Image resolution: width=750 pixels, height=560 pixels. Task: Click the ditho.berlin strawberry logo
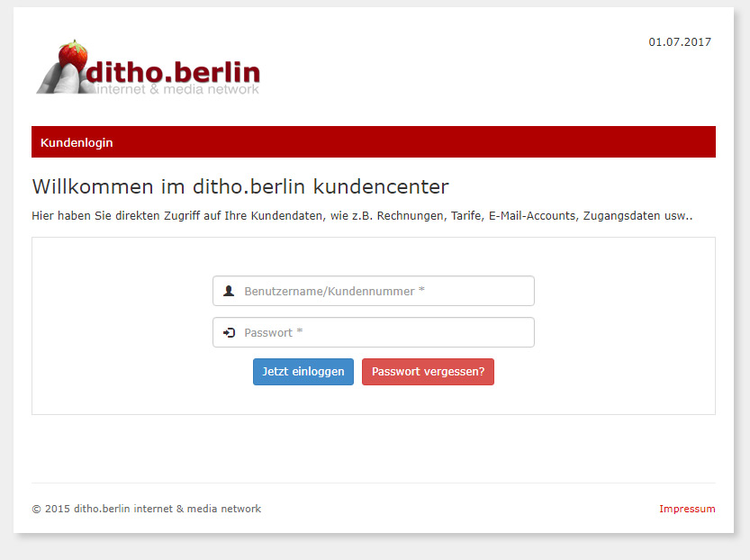[149, 68]
